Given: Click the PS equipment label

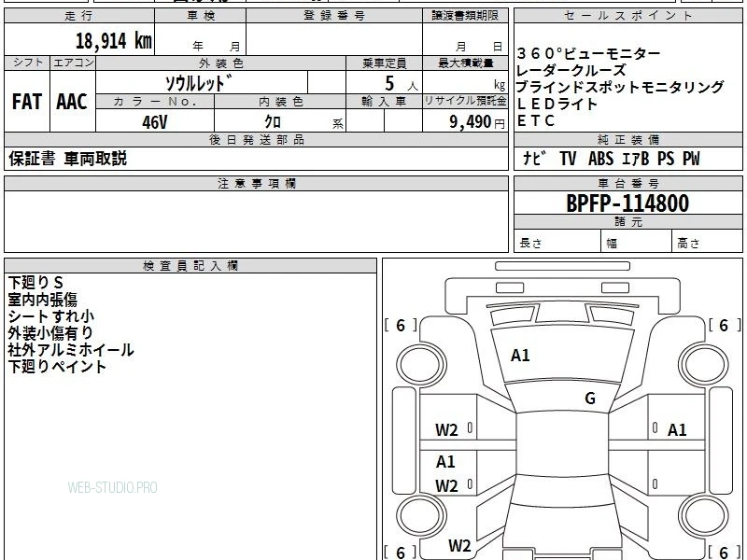Looking at the screenshot, I should click(666, 158).
